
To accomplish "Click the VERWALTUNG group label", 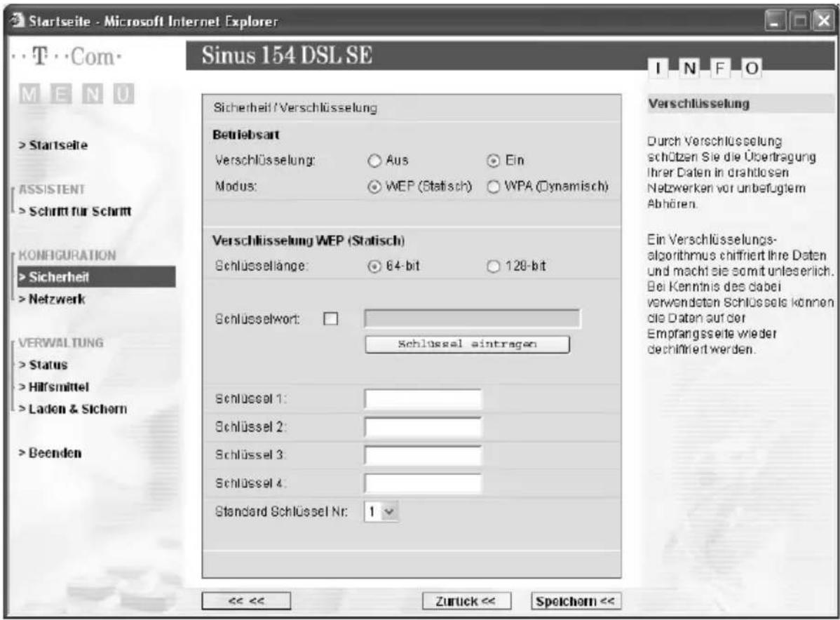I will click(x=61, y=343).
